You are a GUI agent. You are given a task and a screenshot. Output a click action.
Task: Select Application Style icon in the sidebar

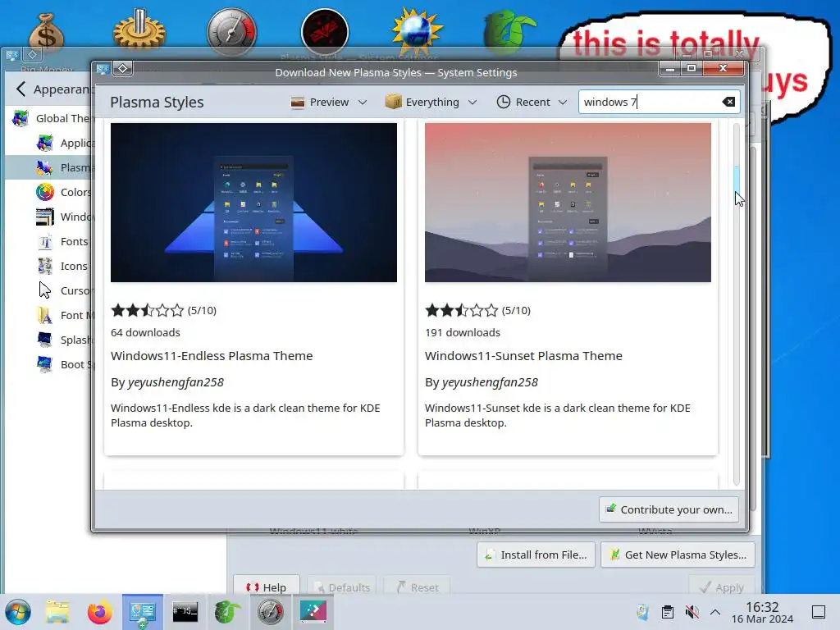click(44, 143)
